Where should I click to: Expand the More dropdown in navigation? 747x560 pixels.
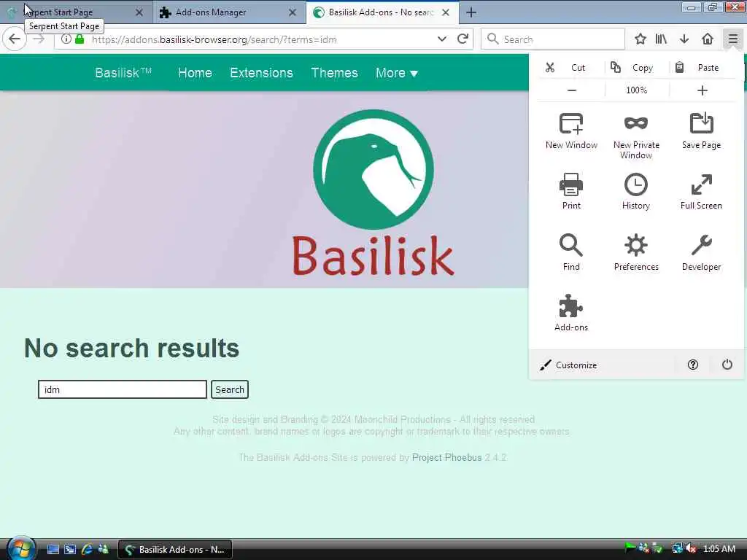coord(397,73)
